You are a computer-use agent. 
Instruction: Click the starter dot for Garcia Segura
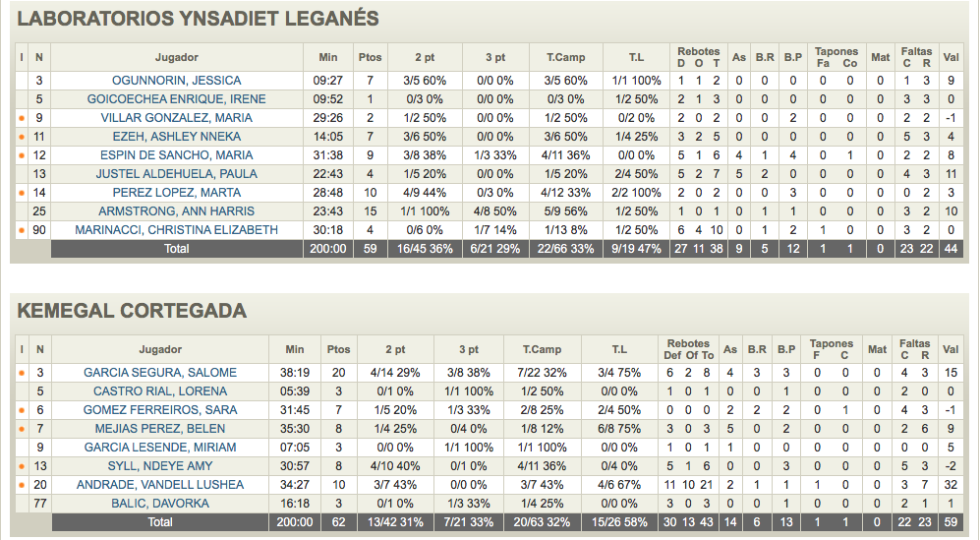22,374
